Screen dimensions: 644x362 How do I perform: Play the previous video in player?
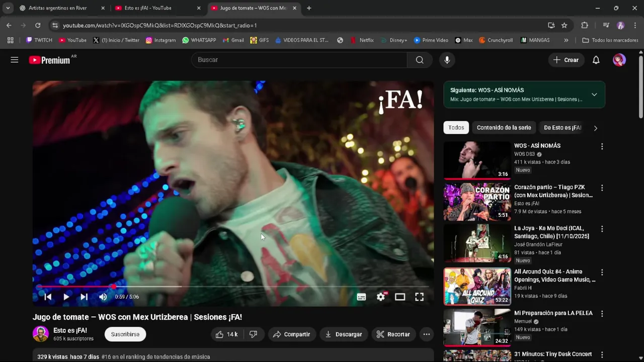(x=48, y=297)
